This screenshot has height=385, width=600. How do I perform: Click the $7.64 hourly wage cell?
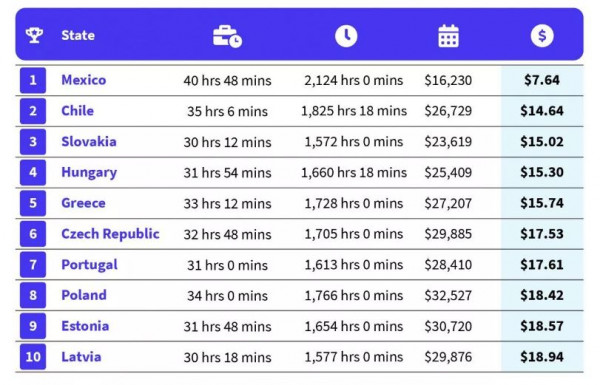(542, 80)
